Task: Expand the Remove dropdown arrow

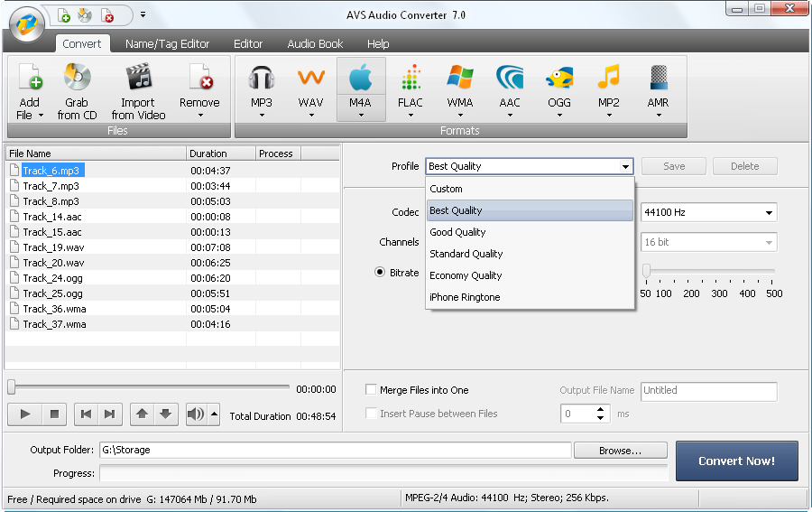Action: (200, 115)
